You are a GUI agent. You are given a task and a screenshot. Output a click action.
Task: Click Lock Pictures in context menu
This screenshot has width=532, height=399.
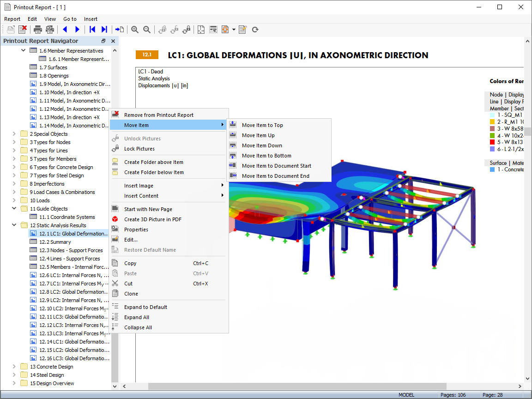point(169,149)
